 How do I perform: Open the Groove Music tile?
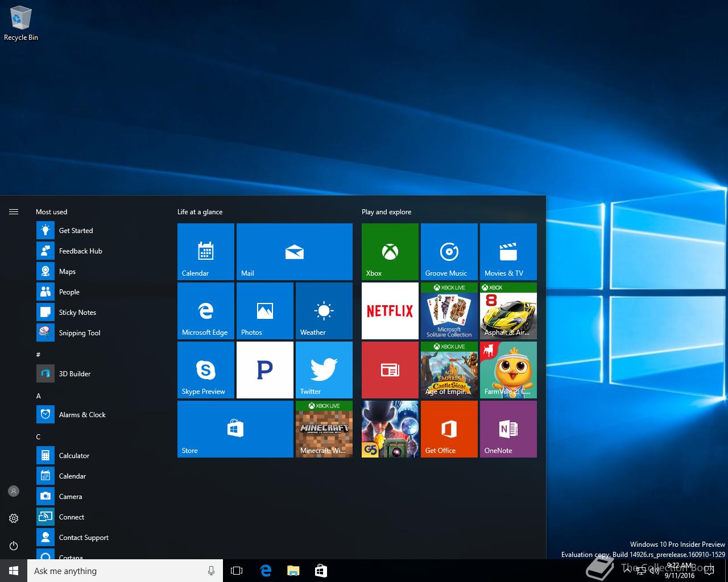(x=449, y=252)
